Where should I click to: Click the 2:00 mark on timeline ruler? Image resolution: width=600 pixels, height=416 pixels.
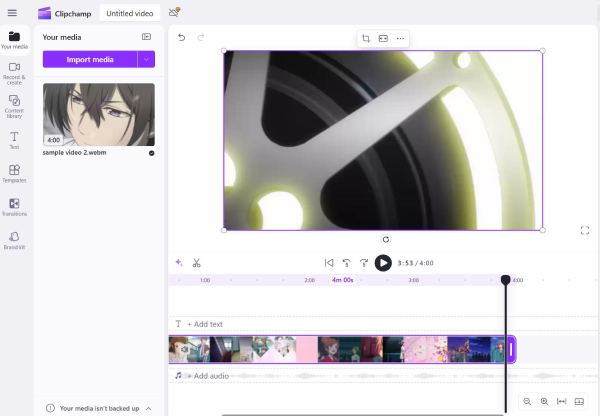coord(309,280)
